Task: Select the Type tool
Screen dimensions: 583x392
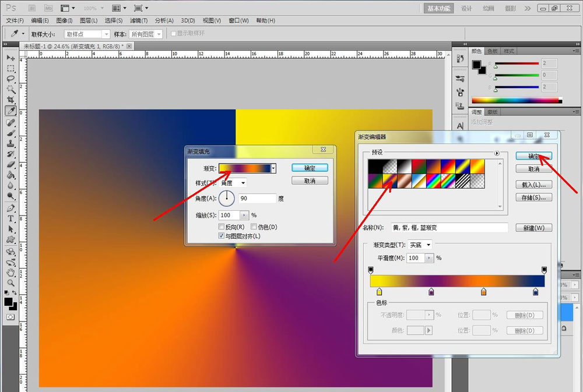Action: pos(10,218)
